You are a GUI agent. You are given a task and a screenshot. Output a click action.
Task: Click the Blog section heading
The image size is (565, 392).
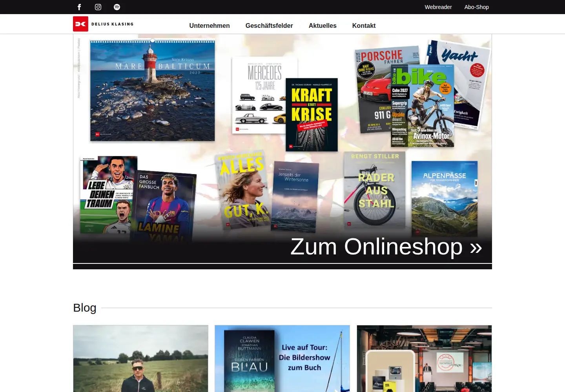pyautogui.click(x=85, y=308)
